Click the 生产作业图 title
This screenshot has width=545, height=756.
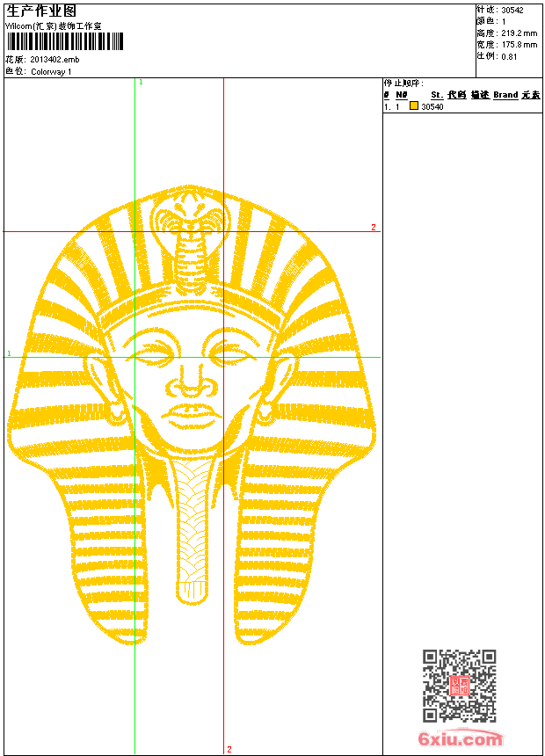click(41, 11)
